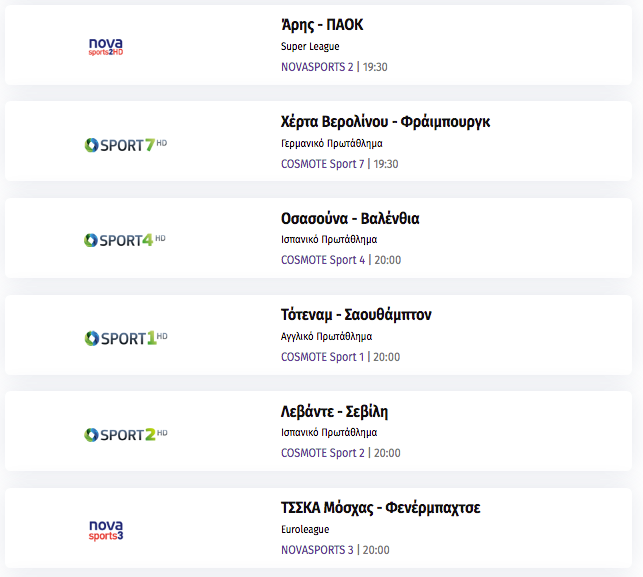Screen dimensions: 643x577
Task: Open the Άρης - ΠΑΟΚ match title
Action: pos(322,25)
